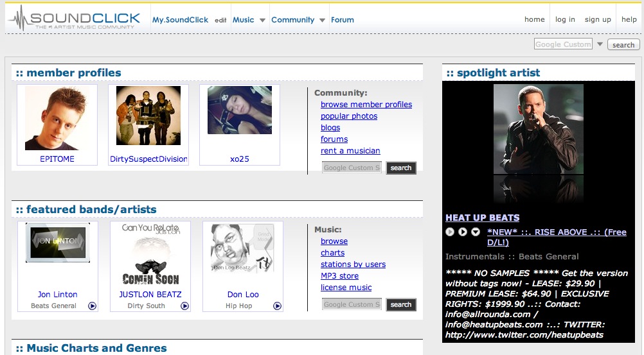
Task: Open MP3 store link
Action: 339,276
